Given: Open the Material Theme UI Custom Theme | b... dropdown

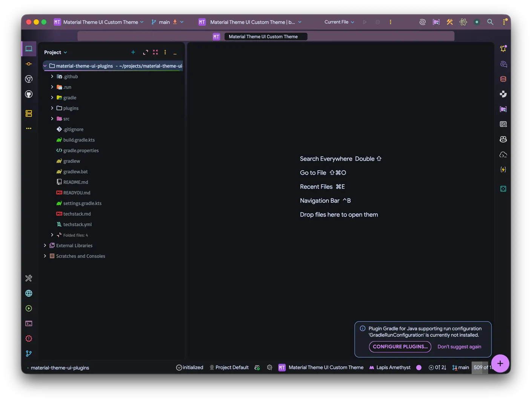Looking at the screenshot, I should tap(250, 22).
